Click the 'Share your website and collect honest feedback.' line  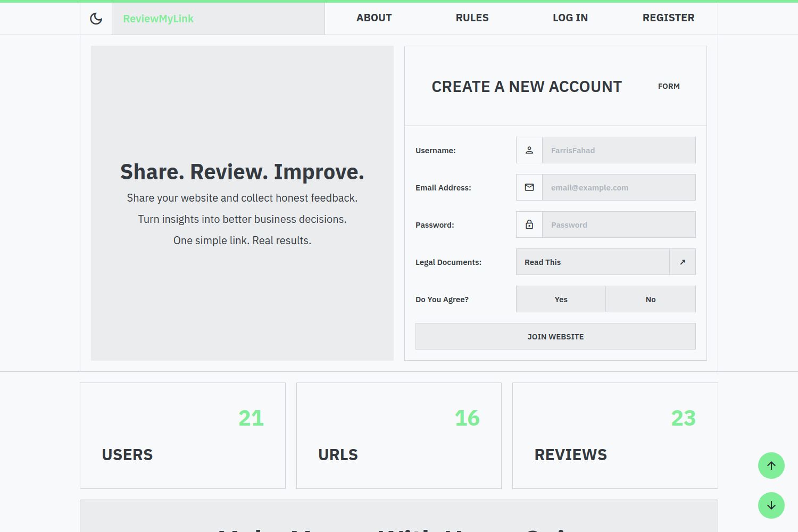tap(242, 198)
